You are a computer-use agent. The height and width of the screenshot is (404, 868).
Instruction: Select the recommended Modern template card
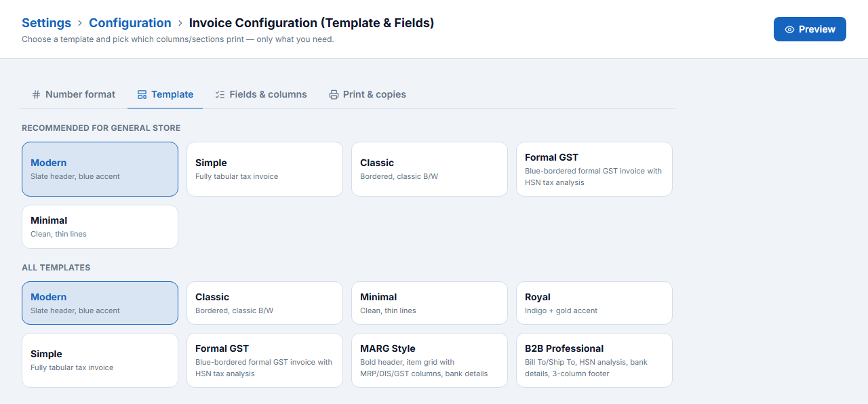100,169
